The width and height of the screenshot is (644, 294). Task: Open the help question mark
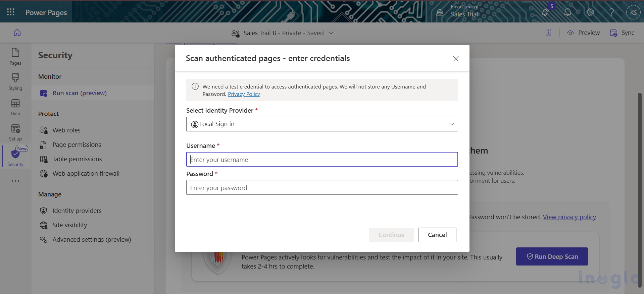point(612,12)
